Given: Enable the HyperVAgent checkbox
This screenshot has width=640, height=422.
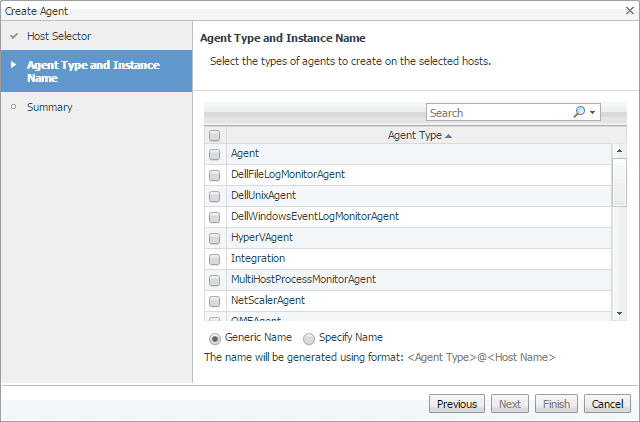Looking at the screenshot, I should pos(214,238).
